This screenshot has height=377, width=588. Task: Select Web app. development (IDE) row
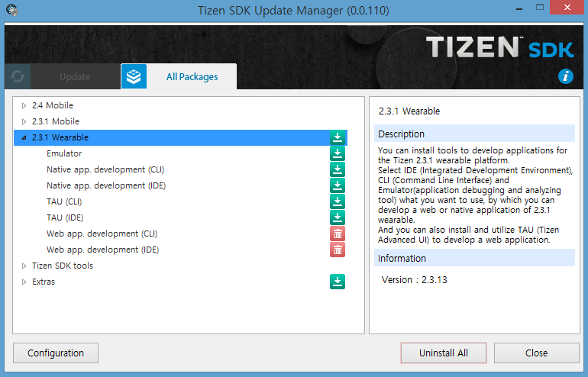click(x=180, y=250)
